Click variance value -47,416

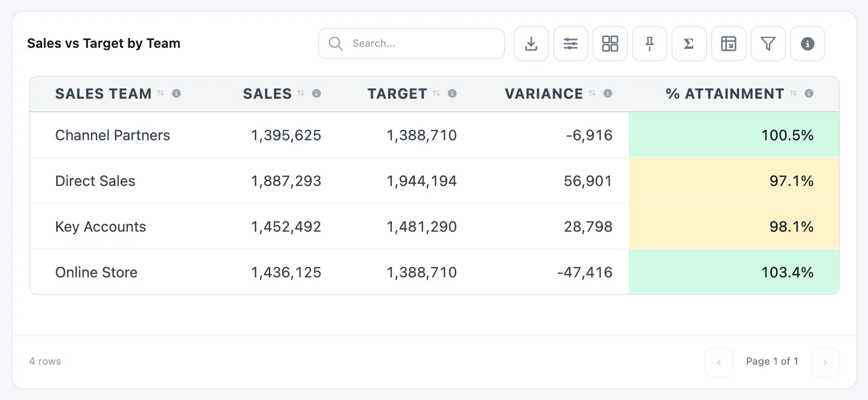(x=585, y=272)
